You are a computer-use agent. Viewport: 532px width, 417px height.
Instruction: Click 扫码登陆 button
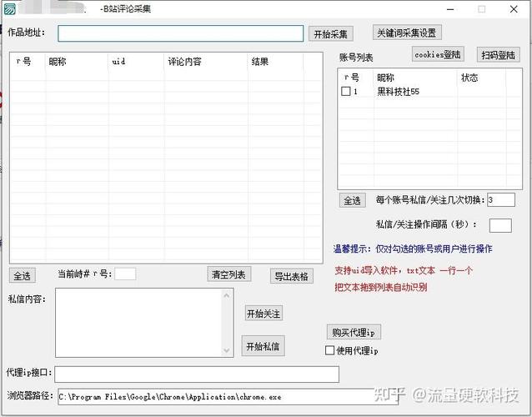(x=498, y=55)
